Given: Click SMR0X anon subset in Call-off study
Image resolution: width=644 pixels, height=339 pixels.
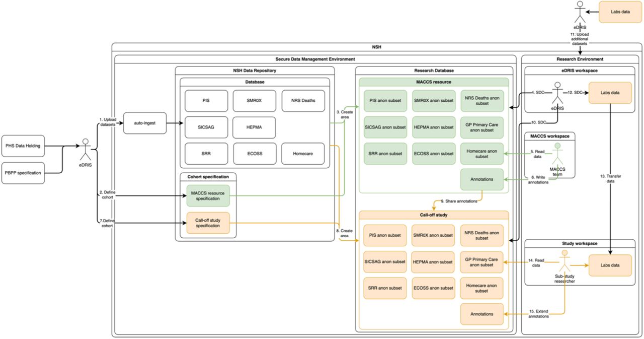Looking at the screenshot, I should [434, 235].
